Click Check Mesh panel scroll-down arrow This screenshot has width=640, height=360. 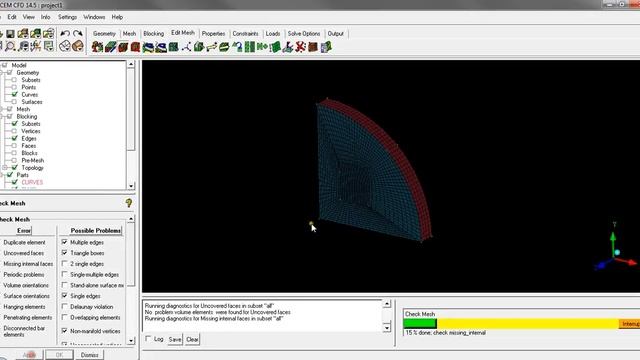pos(131,340)
